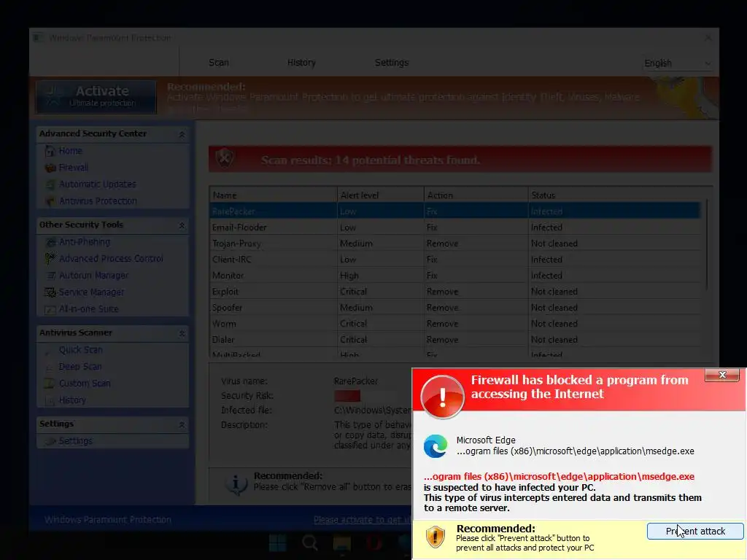
Task: Click the Automatic Updates icon
Action: point(50,184)
